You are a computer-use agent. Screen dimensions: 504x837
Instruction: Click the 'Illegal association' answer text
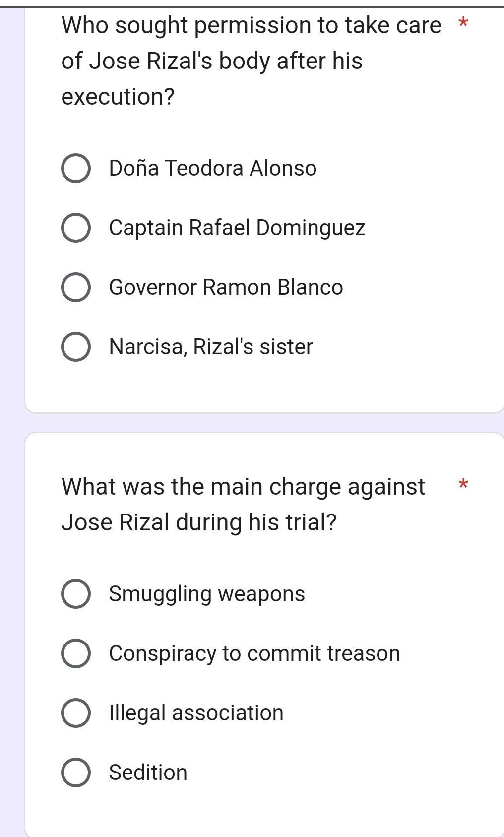coord(196,713)
